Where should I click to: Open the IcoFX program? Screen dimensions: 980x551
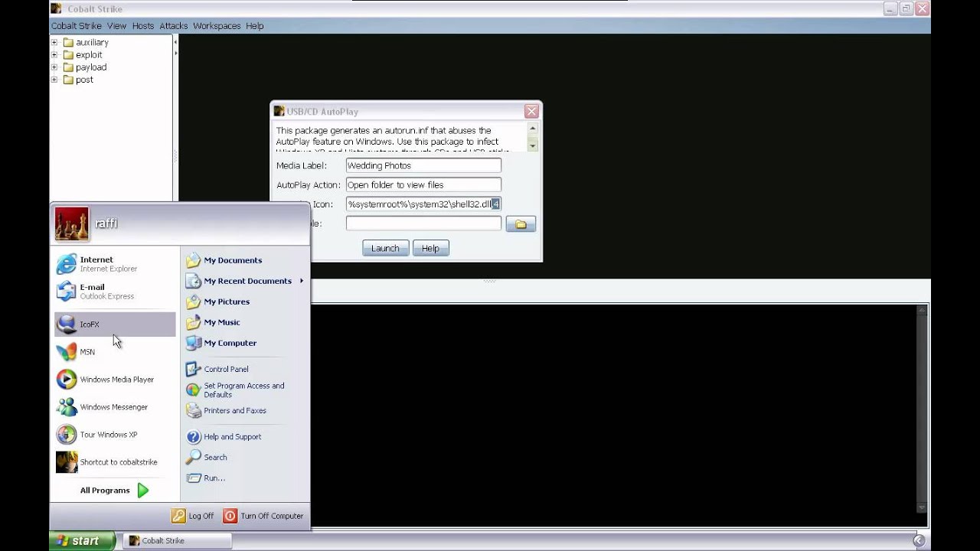115,324
